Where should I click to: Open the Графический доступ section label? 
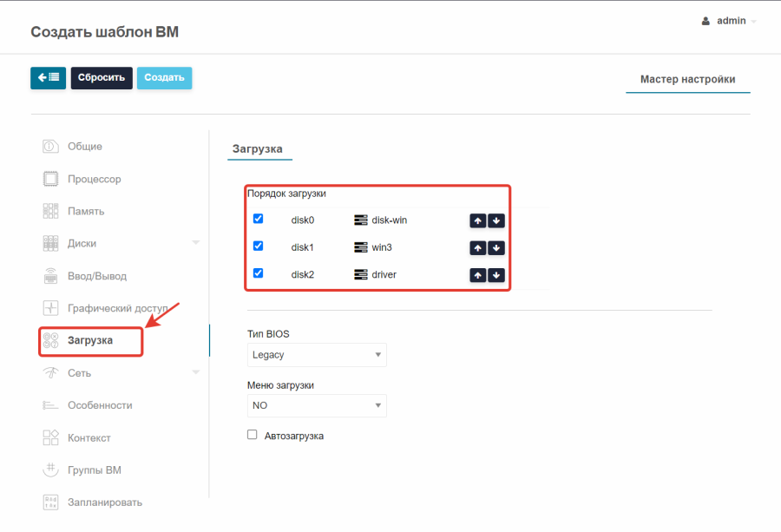click(x=118, y=308)
